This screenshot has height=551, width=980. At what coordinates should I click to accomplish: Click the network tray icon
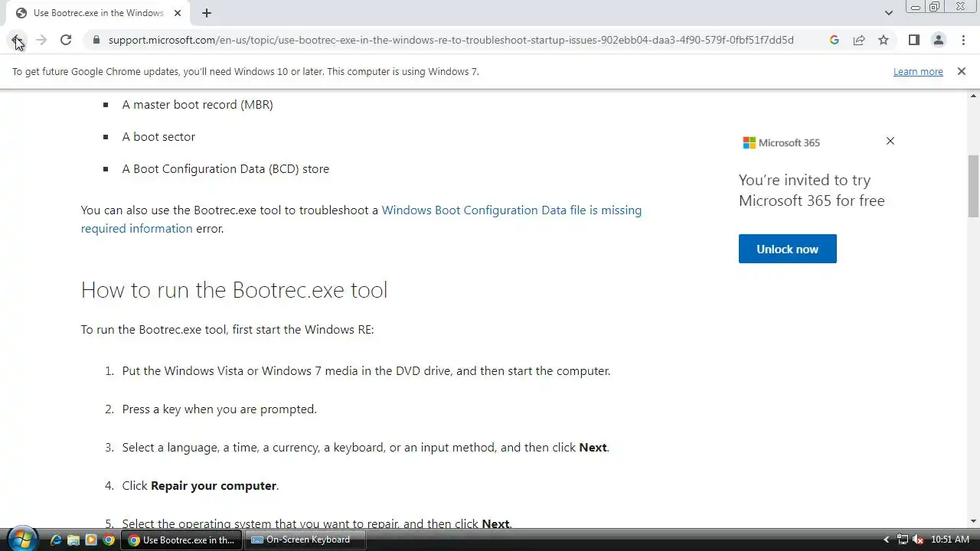point(903,540)
